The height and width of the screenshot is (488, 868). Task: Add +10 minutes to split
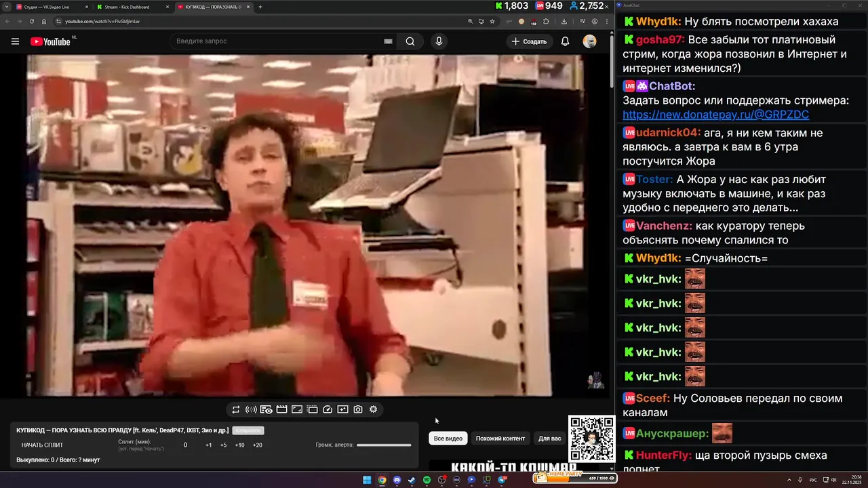[239, 445]
